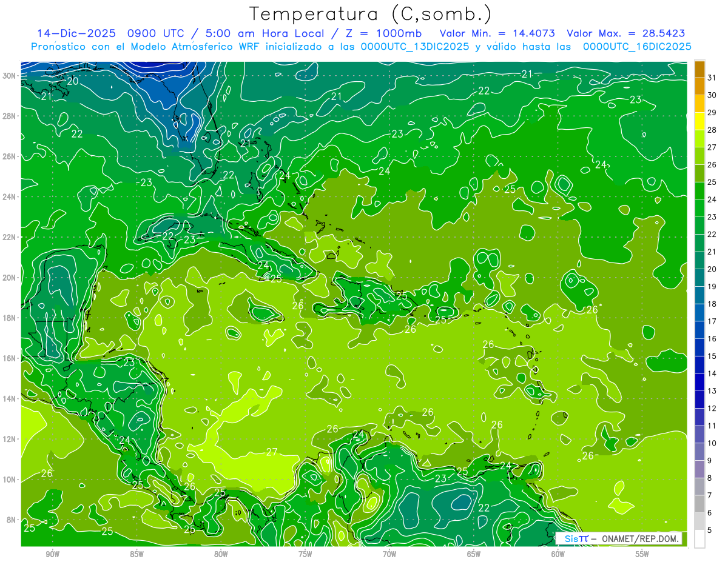This screenshot has width=728, height=562.
Task: Click the colorbar label '11'
Action: 712,426
